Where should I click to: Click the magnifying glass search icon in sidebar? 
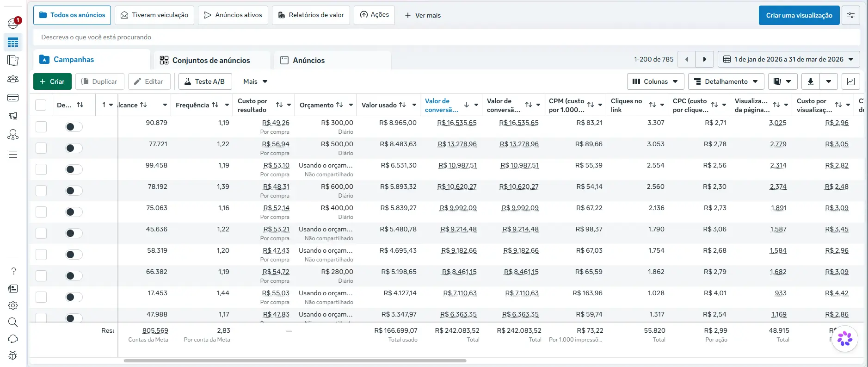(13, 322)
